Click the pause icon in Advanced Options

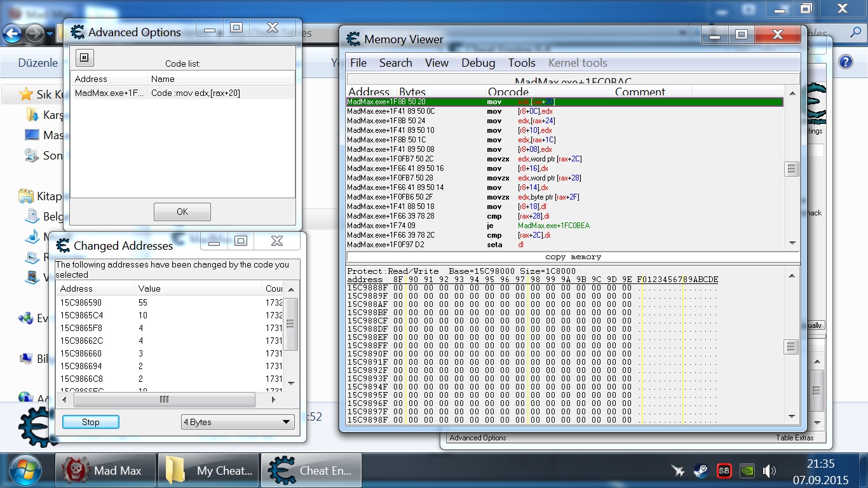pos(85,58)
